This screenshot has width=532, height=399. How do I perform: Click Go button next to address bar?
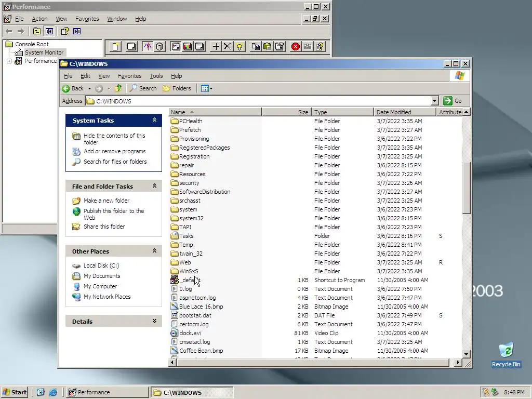[x=453, y=101]
